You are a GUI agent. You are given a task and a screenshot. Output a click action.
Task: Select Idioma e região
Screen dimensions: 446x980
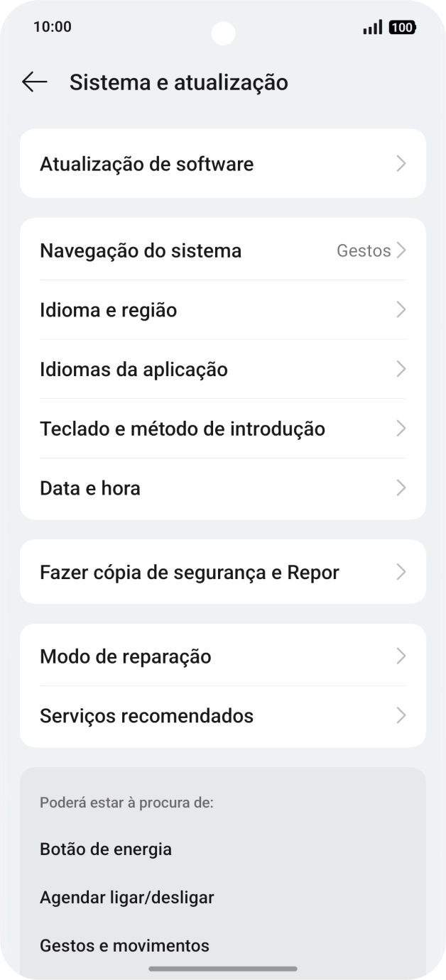[108, 309]
